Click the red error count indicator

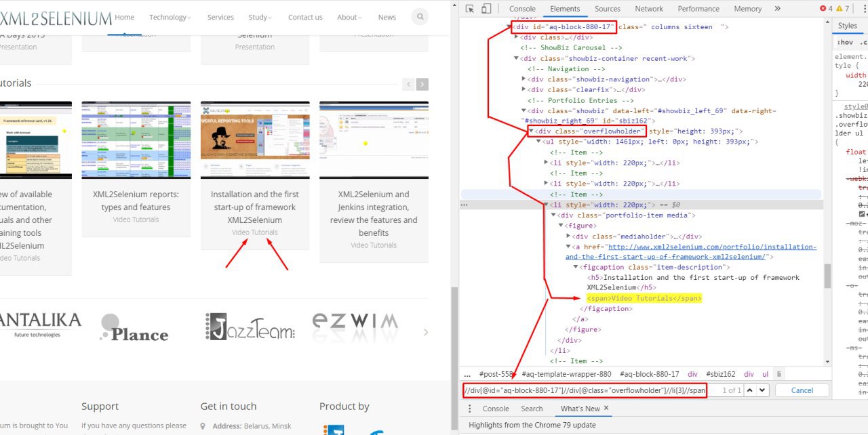(x=826, y=9)
